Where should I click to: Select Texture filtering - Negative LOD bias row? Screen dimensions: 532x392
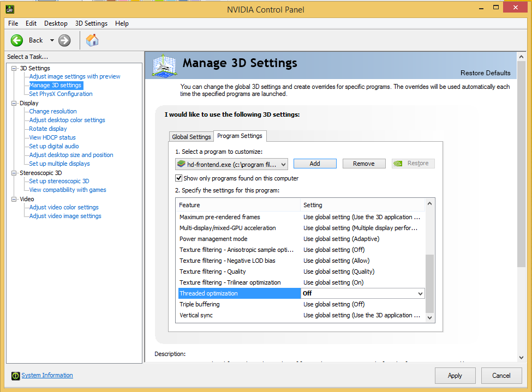click(x=301, y=261)
